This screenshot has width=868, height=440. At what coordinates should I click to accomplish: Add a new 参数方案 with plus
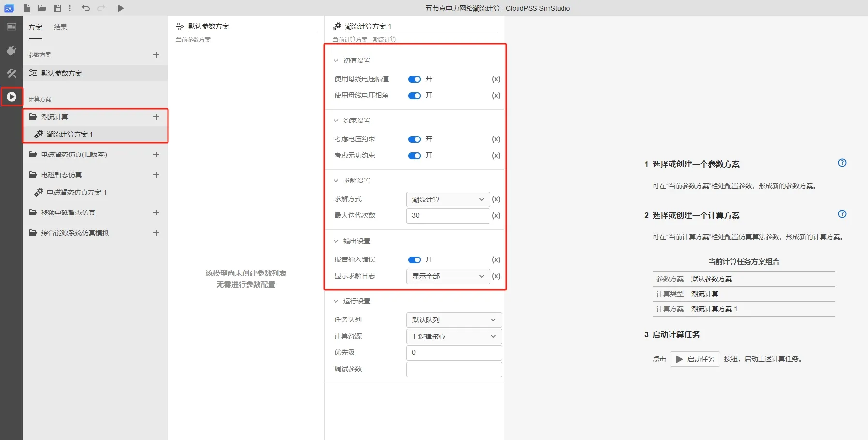coord(156,55)
